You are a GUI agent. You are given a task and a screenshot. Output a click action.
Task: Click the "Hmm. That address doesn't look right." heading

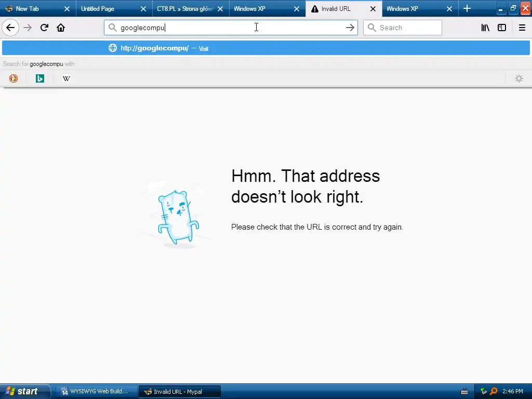click(x=305, y=186)
